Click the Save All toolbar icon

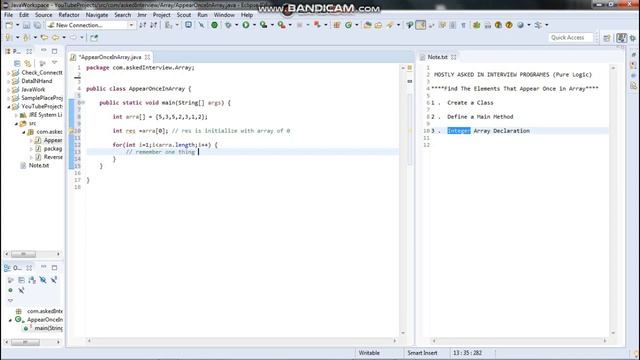(37, 25)
